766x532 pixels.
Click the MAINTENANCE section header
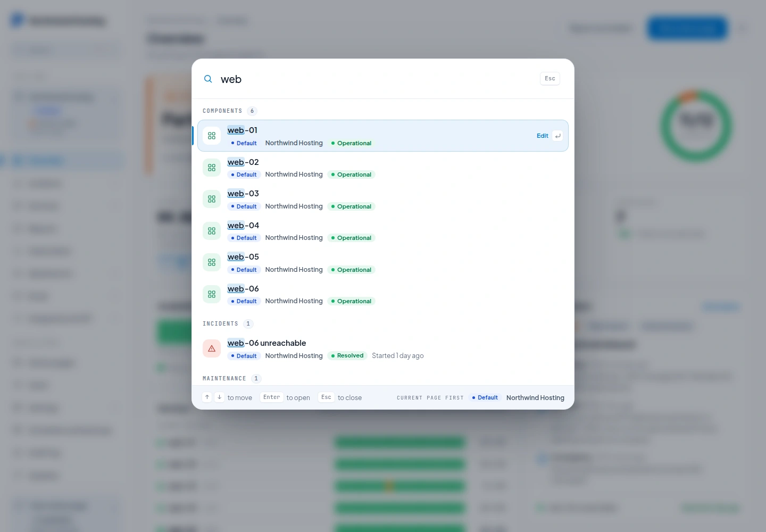pyautogui.click(x=224, y=379)
